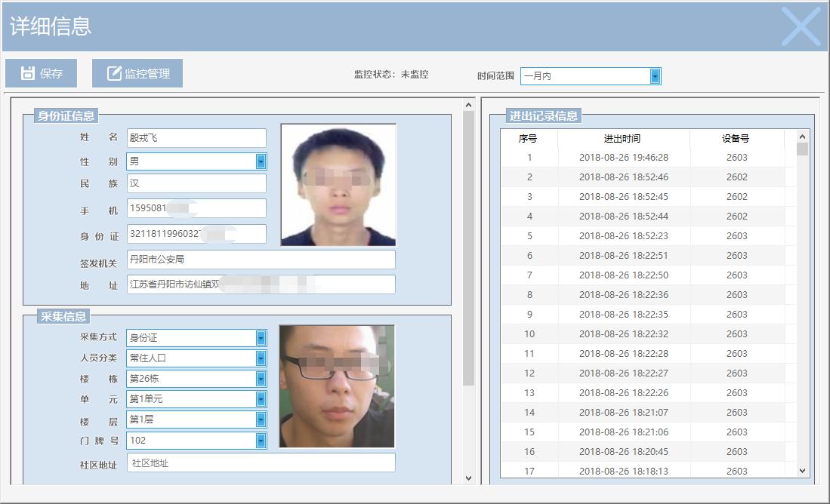Viewport: 830px width, 504px height.
Task: Select the 楼栋 combo box arrow
Action: point(261,379)
